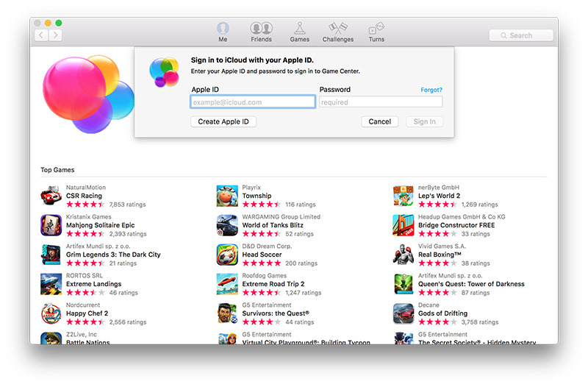Click the Head Soccer title
Viewport: 588px width, 387px height.
pyautogui.click(x=262, y=255)
